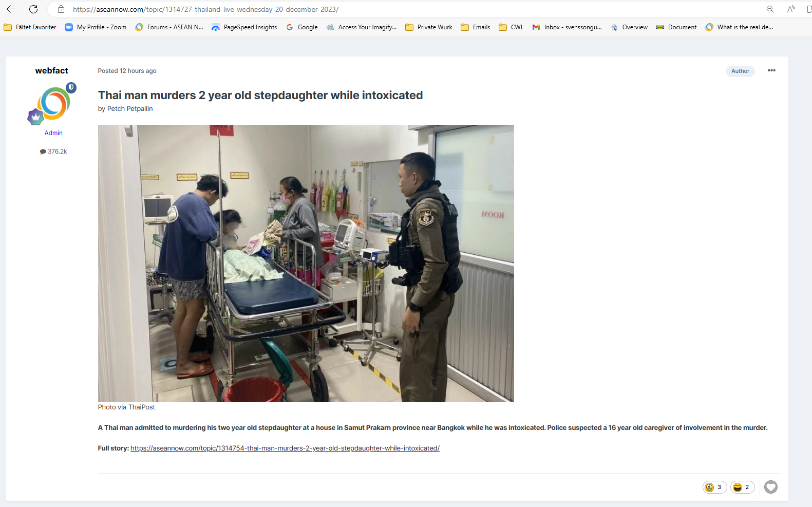The image size is (812, 507).
Task: Expand the CWL bookmarks folder
Action: [511, 27]
